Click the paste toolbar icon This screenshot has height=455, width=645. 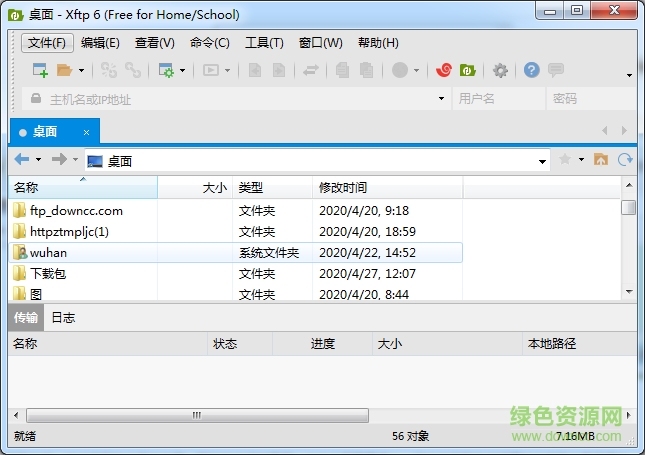tap(366, 70)
